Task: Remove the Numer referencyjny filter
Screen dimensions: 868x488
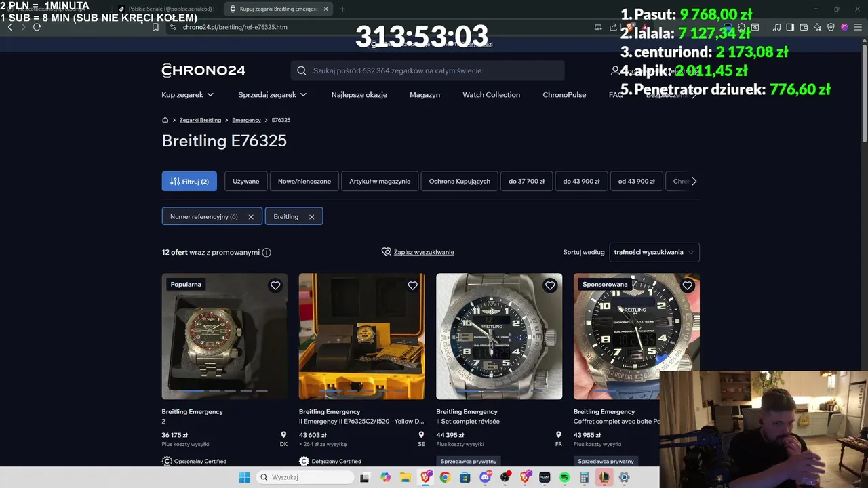Action: coord(251,217)
